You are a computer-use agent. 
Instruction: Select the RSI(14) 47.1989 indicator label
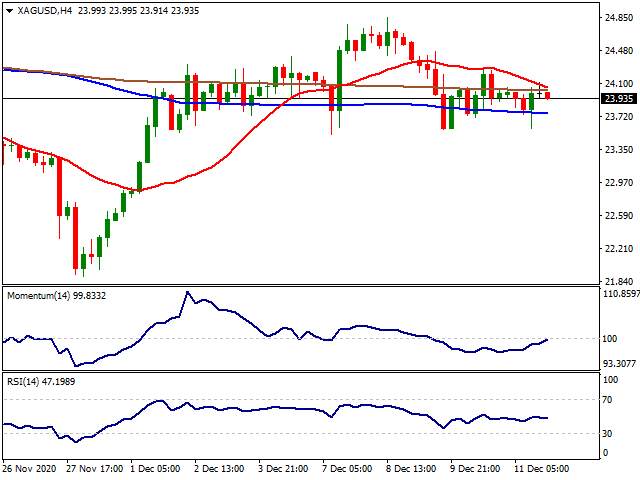(x=41, y=382)
